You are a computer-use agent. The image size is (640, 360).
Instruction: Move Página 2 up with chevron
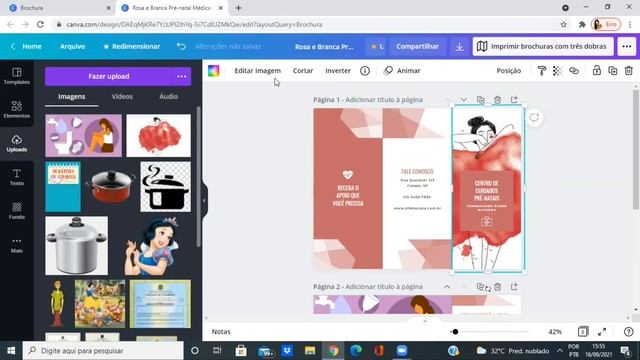pyautogui.click(x=447, y=287)
